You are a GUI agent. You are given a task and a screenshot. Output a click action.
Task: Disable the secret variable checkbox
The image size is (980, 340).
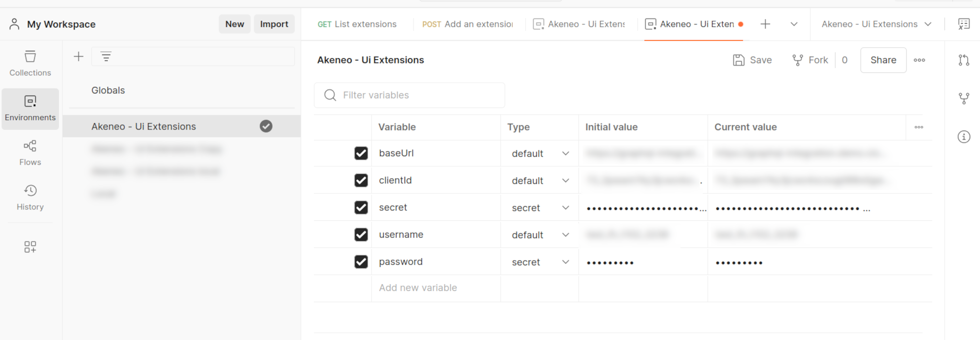point(361,208)
